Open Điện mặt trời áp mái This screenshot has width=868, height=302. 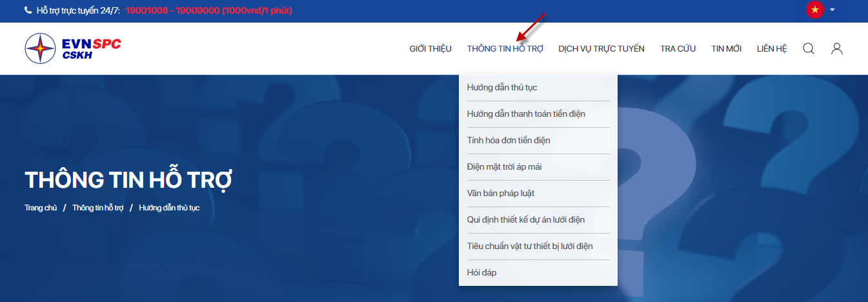[504, 167]
